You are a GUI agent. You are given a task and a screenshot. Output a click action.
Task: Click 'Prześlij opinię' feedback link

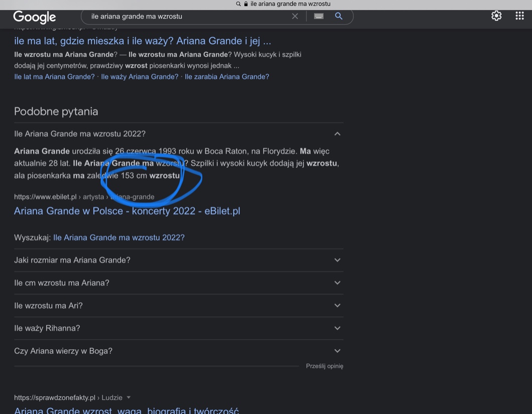(x=324, y=366)
